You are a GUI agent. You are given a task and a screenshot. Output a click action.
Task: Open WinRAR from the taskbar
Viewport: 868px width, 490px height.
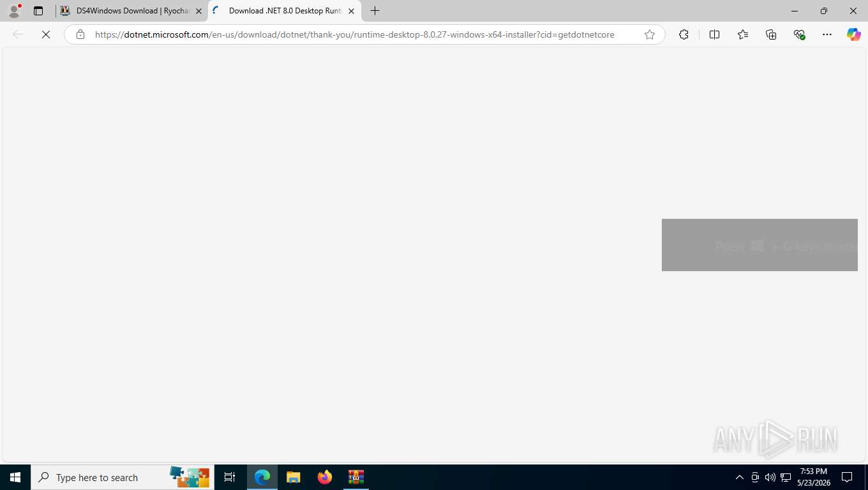click(356, 477)
